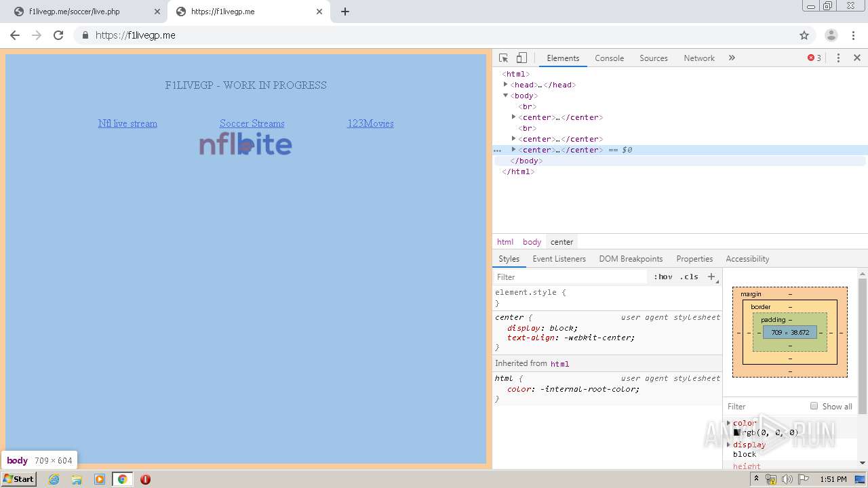The image size is (868, 488).
Task: Click the nflbite logo image
Action: 245,144
